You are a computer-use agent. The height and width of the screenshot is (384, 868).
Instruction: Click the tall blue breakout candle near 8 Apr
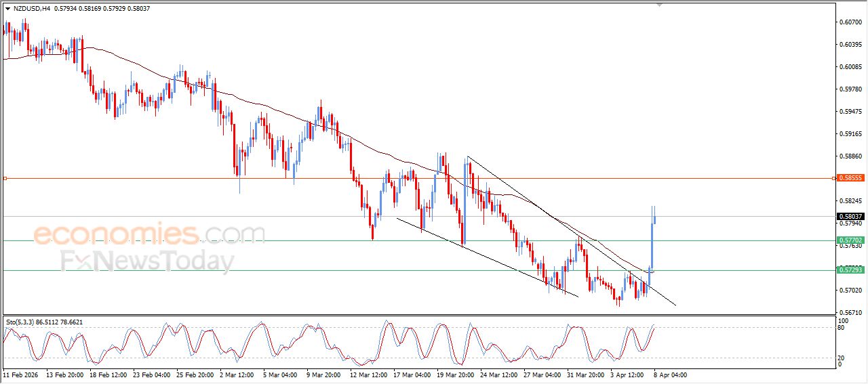652,244
